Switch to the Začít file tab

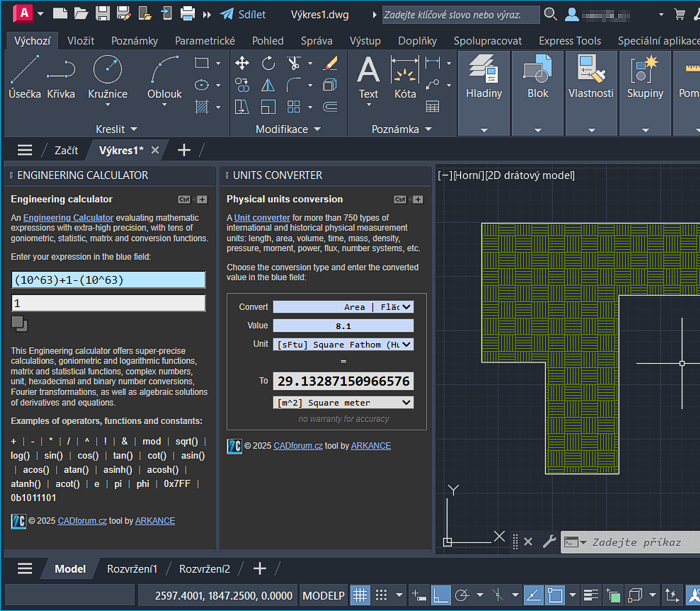point(66,150)
